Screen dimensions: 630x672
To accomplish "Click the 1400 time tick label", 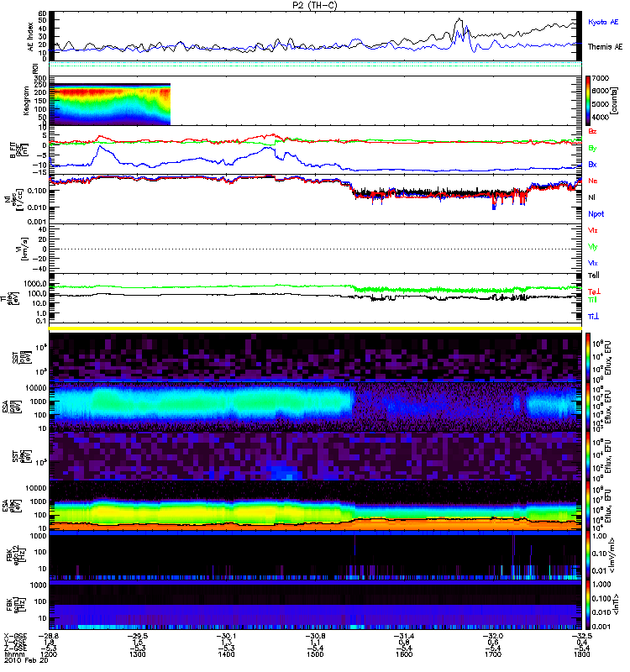I will [x=226, y=654].
